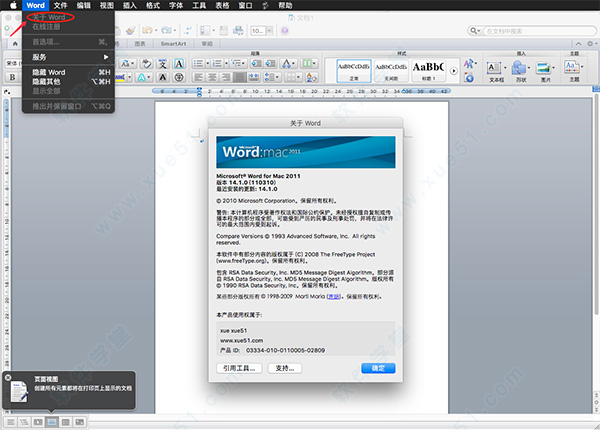The height and width of the screenshot is (430, 600).
Task: Click the Center alignment icon
Action: 212,78
